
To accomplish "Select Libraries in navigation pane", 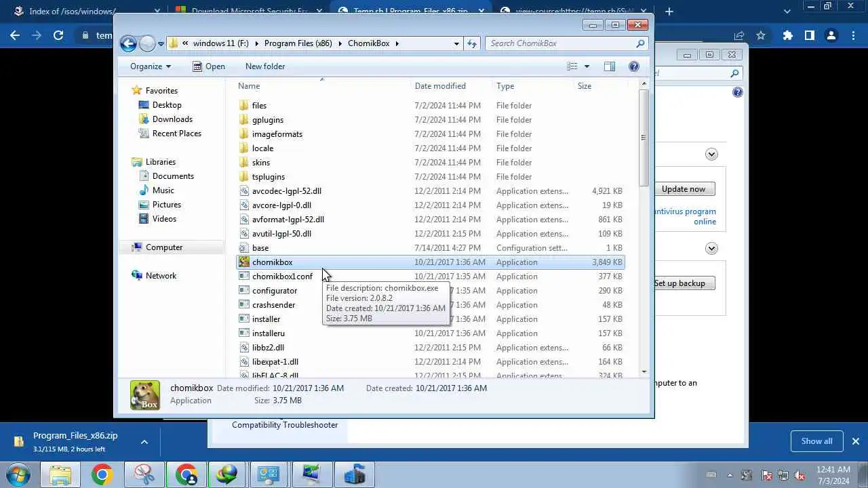I will 161,162.
